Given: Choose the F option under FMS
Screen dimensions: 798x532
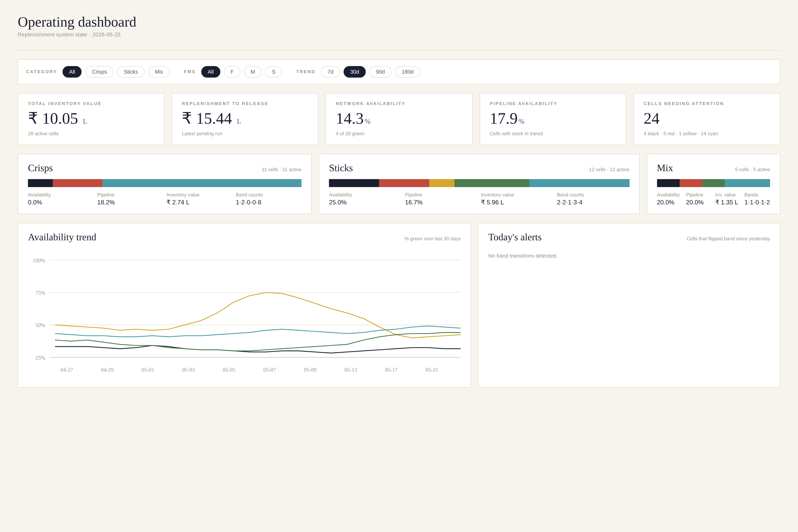Looking at the screenshot, I should pos(232,72).
